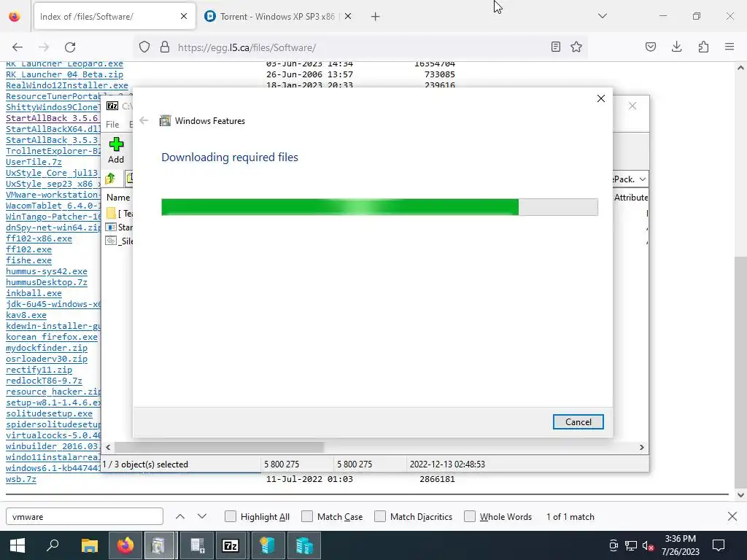Image resolution: width=747 pixels, height=560 pixels.
Task: Open the wsb.7z link
Action: click(21, 479)
